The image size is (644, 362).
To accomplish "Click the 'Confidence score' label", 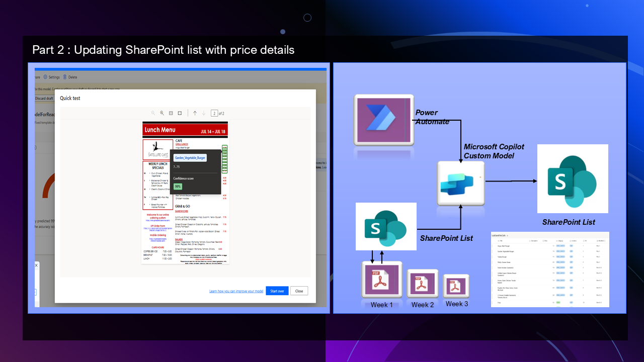I will 184,178.
